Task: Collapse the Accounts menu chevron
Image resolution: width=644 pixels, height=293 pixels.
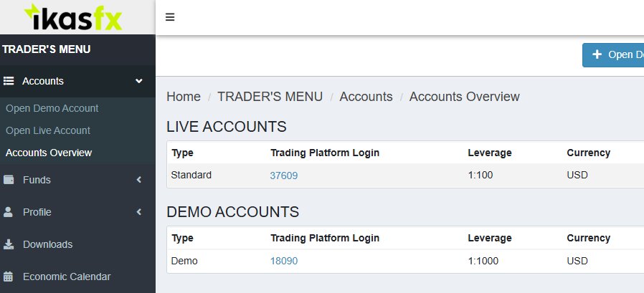Action: point(139,82)
